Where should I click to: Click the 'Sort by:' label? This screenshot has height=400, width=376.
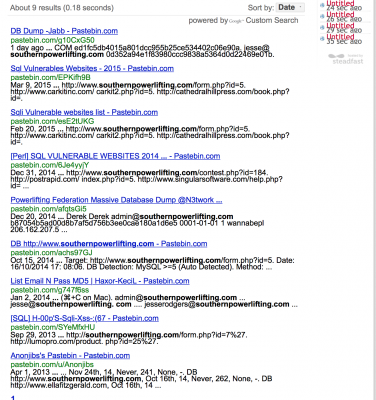[x=261, y=7]
